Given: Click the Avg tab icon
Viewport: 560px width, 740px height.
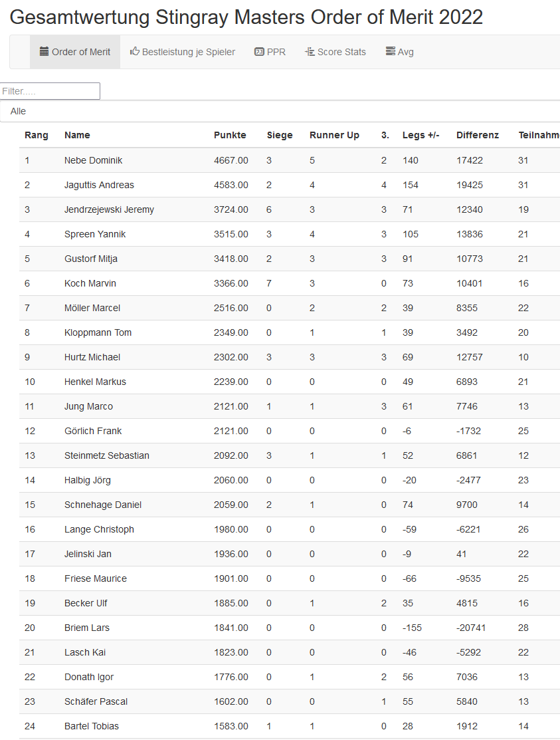Looking at the screenshot, I should (391, 52).
